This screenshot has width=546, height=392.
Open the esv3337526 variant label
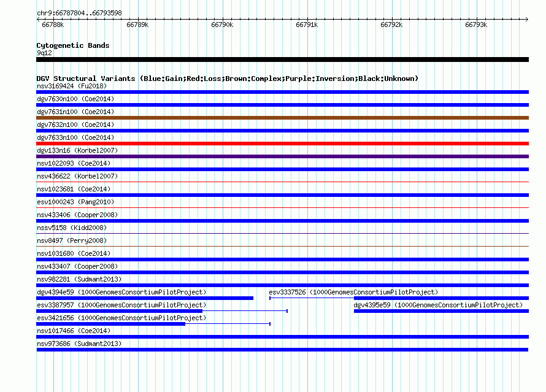pos(353,292)
